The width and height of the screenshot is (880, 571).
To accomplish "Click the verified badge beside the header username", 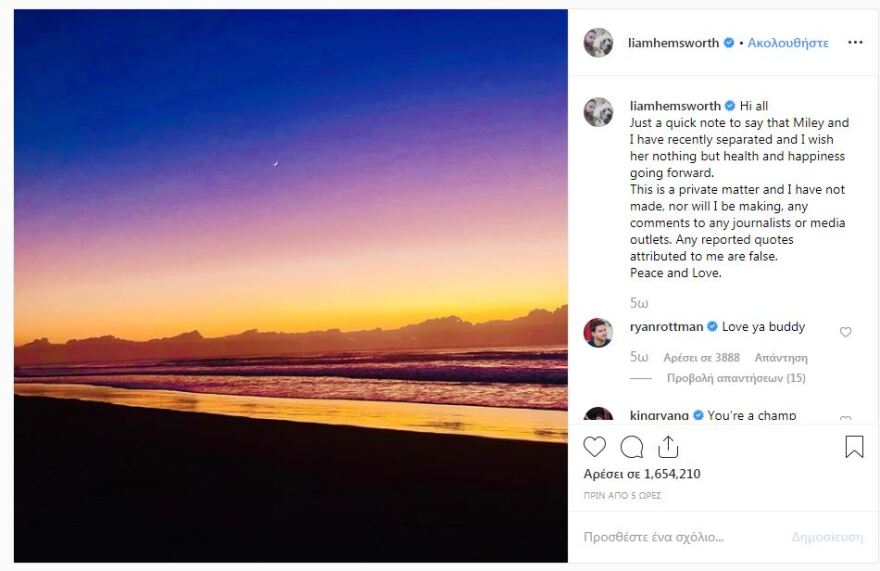I will 729,43.
